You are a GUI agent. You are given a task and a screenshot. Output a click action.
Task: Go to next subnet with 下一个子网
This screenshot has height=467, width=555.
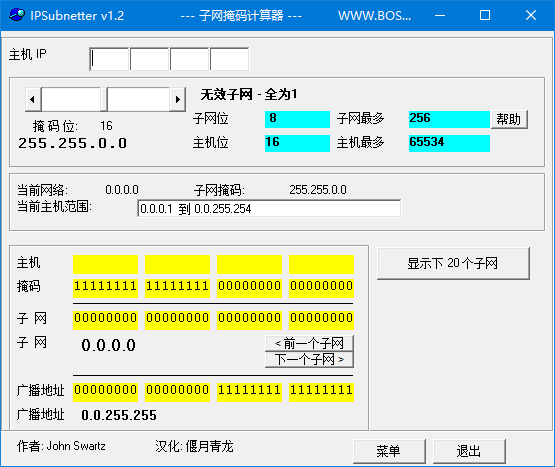309,360
